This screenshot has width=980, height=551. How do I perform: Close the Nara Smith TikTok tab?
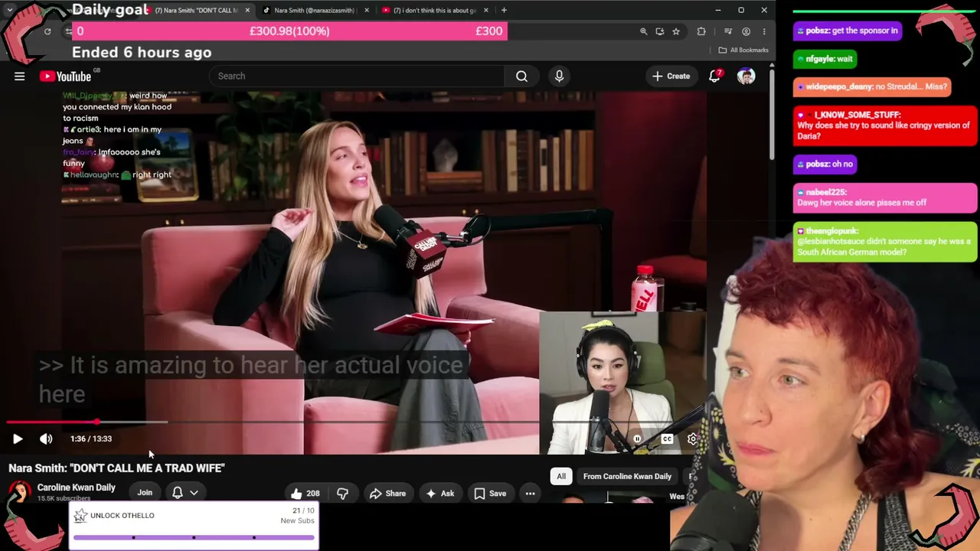tap(367, 10)
